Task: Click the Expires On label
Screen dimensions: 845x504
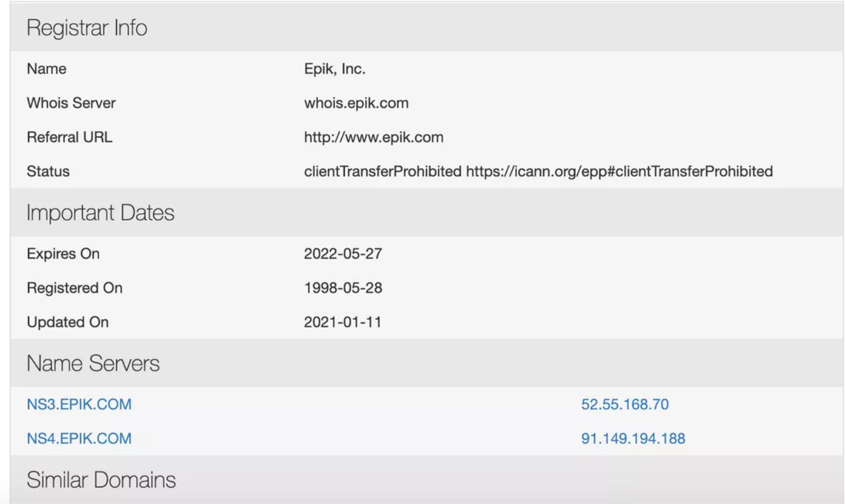Action: (63, 254)
